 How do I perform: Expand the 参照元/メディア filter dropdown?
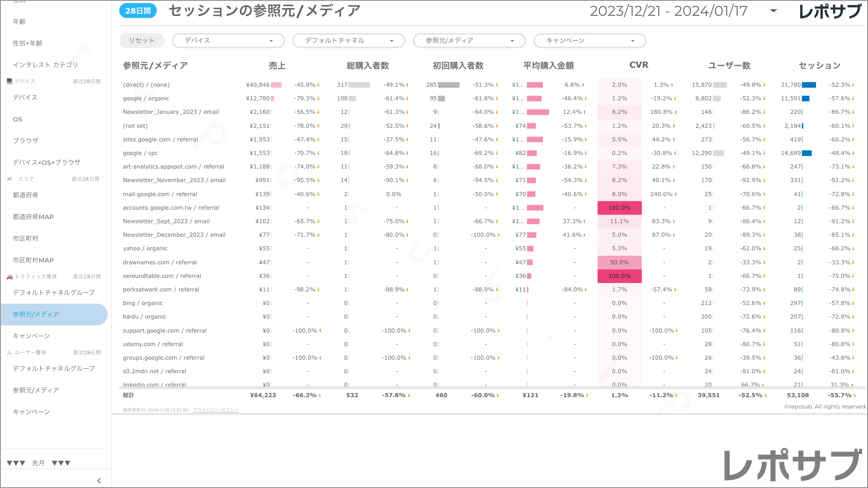click(x=469, y=41)
